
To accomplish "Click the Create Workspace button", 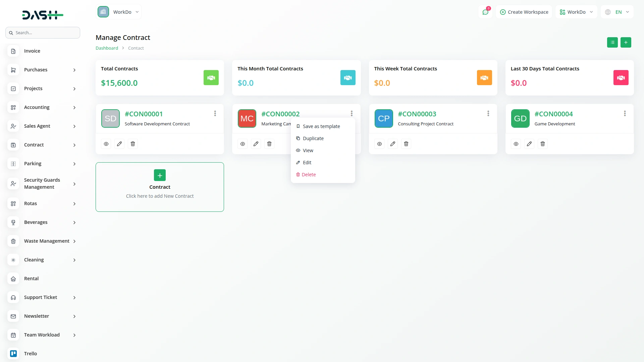I will pos(524,12).
